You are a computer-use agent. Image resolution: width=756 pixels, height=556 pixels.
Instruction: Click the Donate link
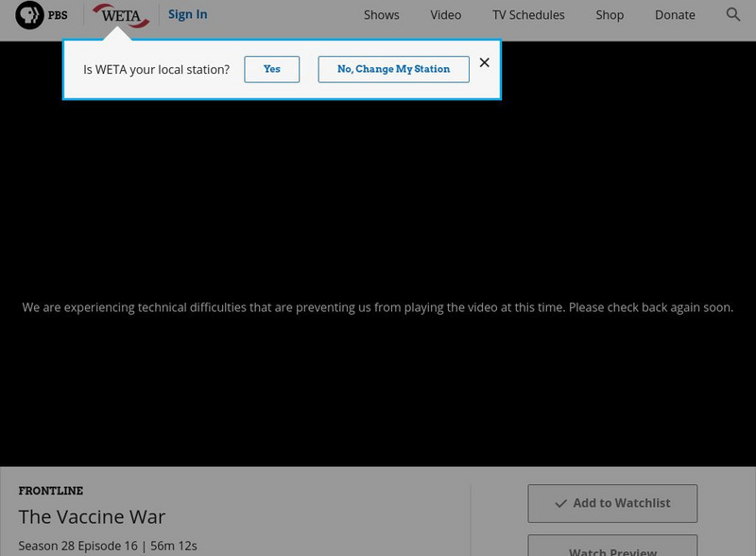click(674, 15)
